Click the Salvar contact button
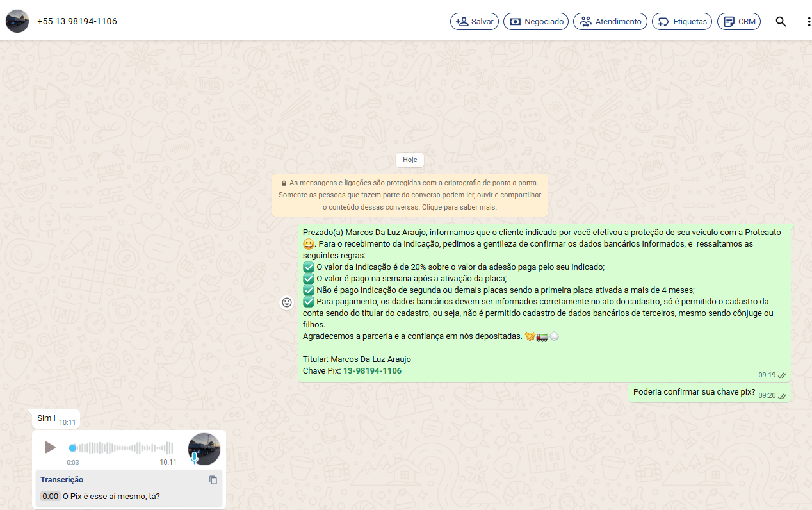 pos(474,22)
